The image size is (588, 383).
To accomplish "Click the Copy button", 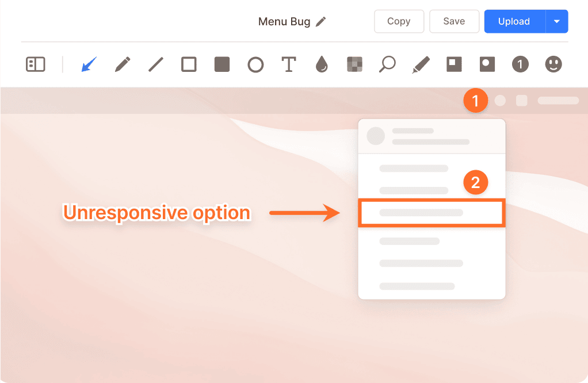I will click(x=399, y=21).
